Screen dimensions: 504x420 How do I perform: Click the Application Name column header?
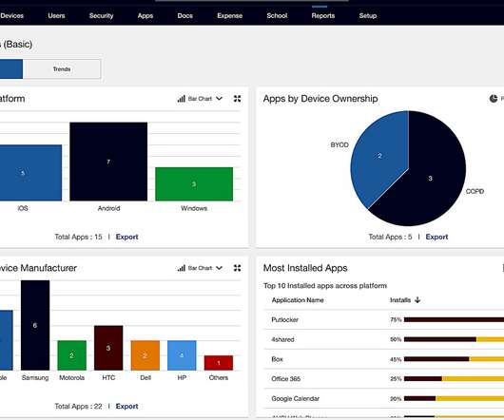tap(298, 300)
